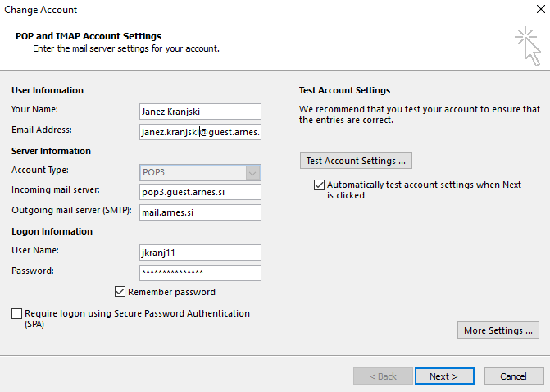Click the POP and IMAP Account Settings heading
The height and width of the screenshot is (392, 550).
pos(89,36)
